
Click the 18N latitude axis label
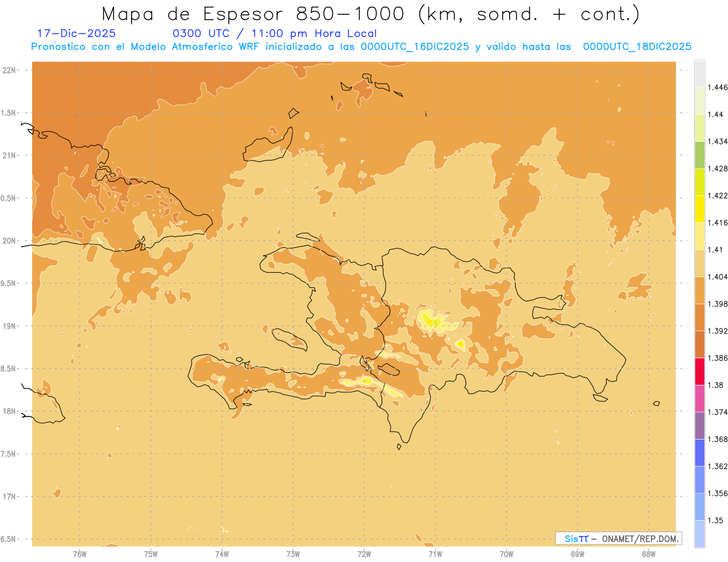coord(10,412)
